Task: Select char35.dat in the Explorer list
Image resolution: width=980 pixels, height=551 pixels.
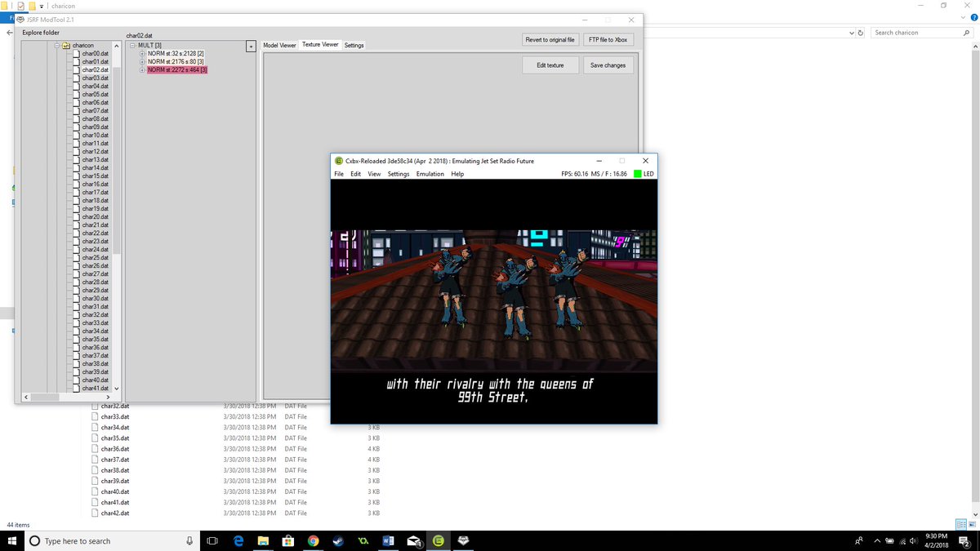Action: [115, 438]
